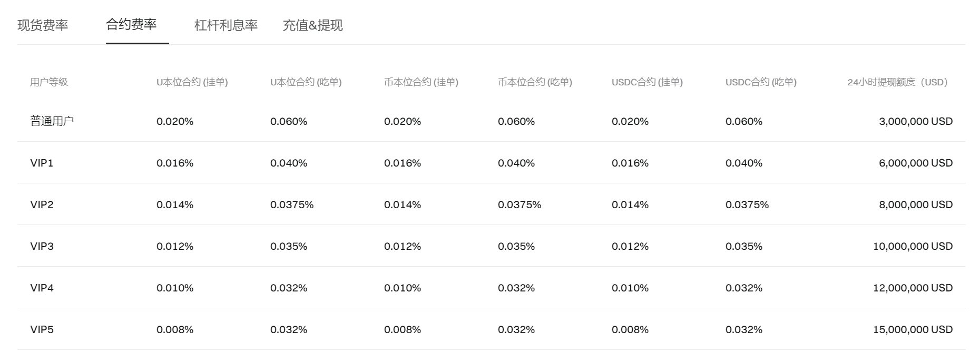980x361 pixels.
Task: Select the VIP2 row label
Action: click(x=42, y=204)
